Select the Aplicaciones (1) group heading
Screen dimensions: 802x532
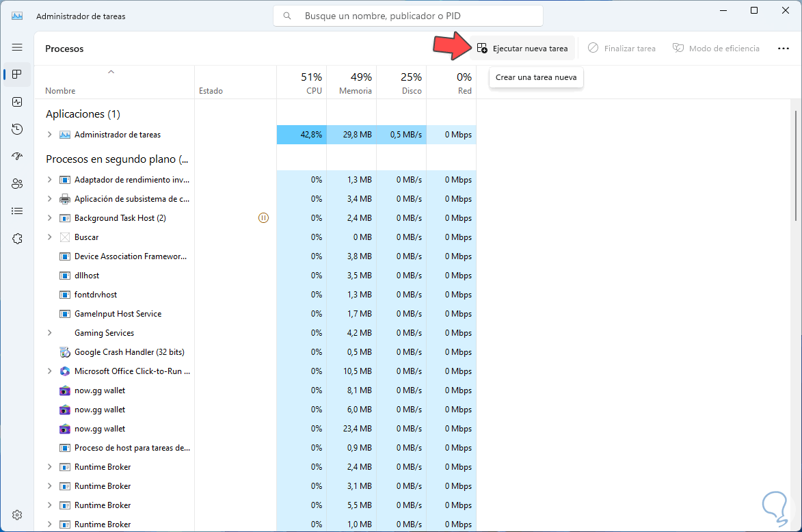(83, 114)
